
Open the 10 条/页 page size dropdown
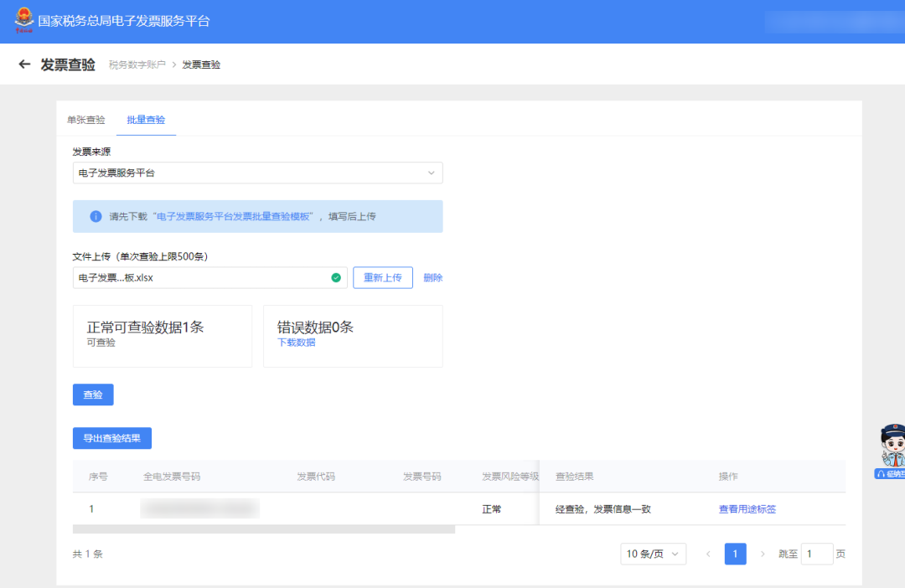point(653,554)
